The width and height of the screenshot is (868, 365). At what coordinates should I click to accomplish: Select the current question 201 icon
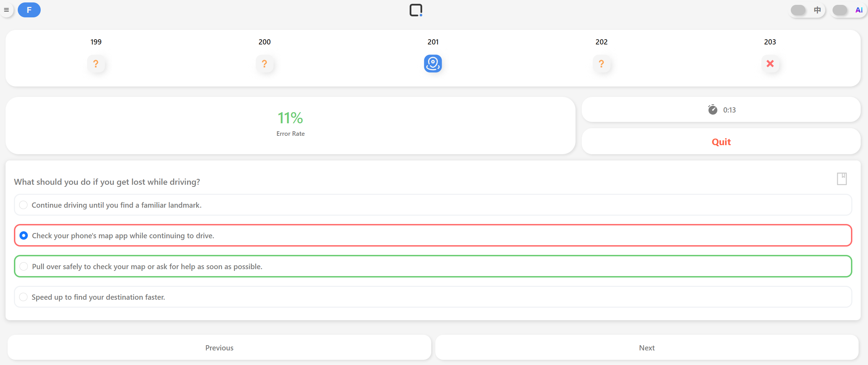point(433,64)
